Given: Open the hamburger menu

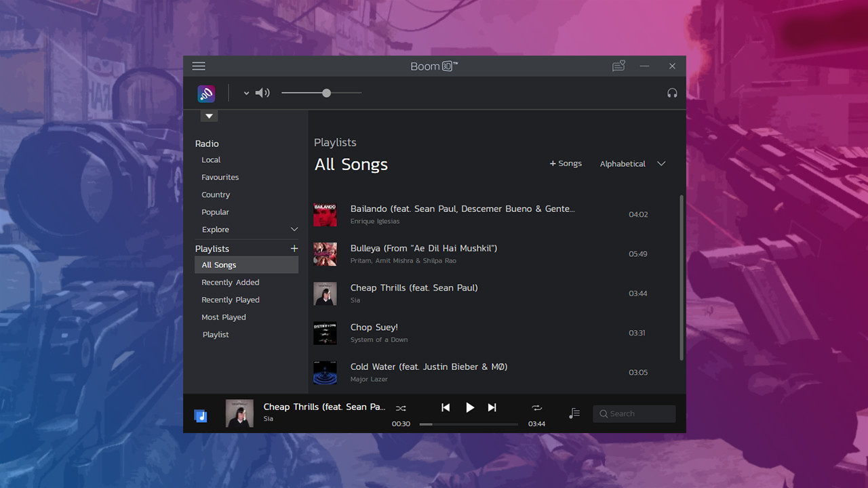Looking at the screenshot, I should point(198,66).
